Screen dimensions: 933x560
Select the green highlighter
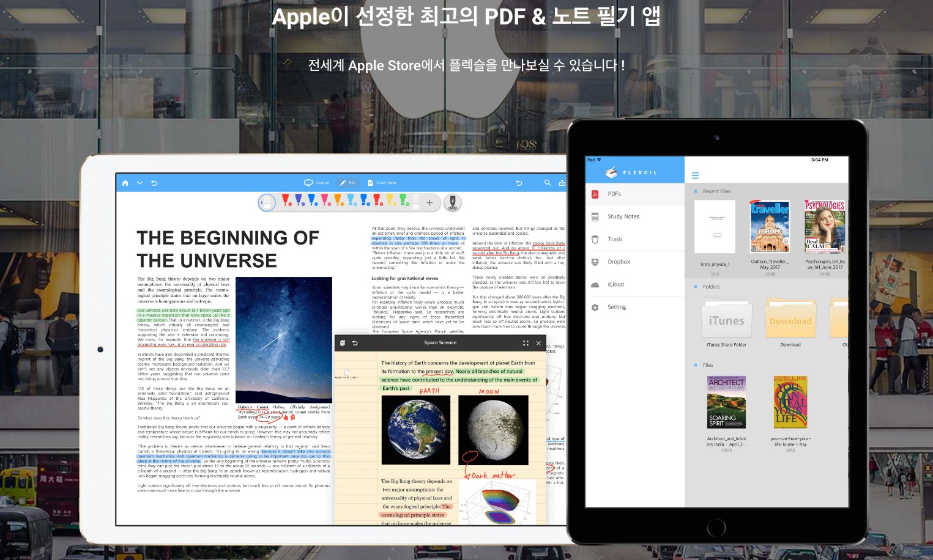tap(404, 201)
